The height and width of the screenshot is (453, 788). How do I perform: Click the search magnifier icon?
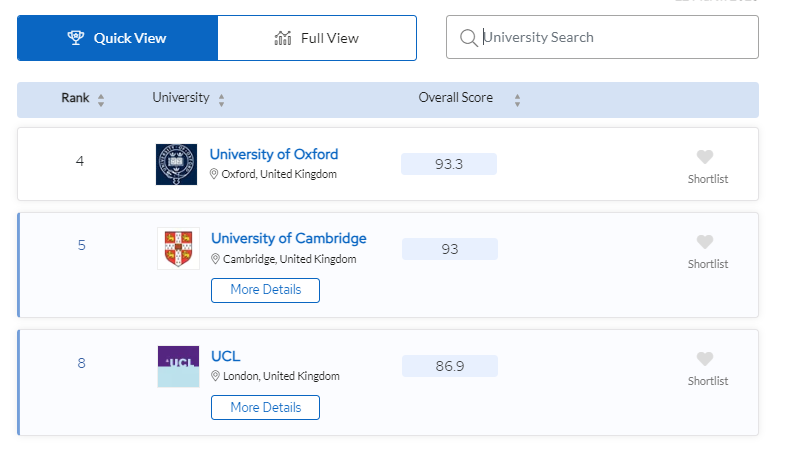point(468,38)
